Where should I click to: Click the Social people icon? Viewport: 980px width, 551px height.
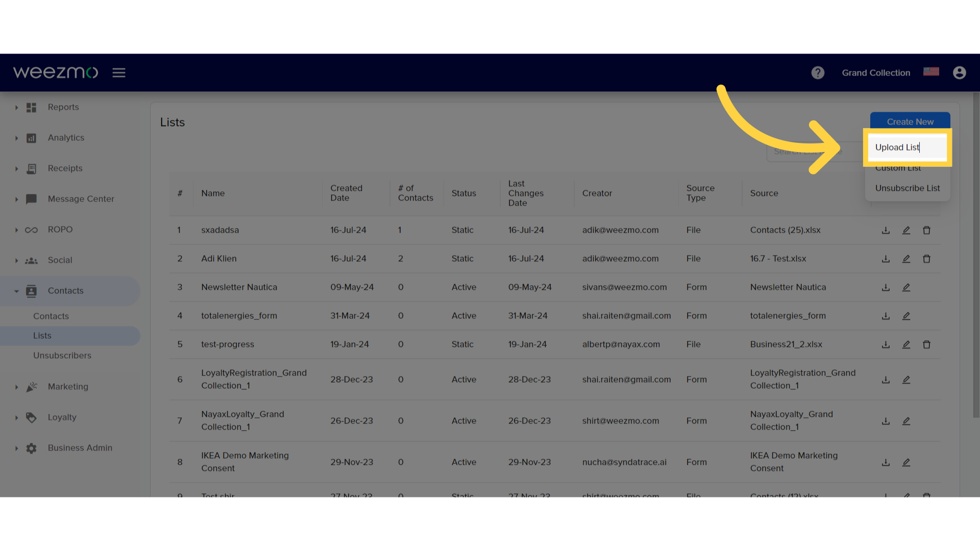(x=31, y=261)
